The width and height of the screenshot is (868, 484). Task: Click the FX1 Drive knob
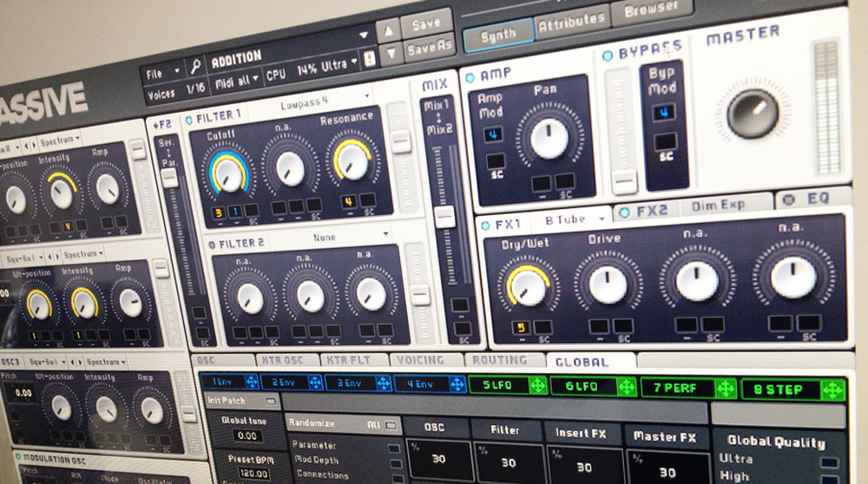click(x=608, y=284)
